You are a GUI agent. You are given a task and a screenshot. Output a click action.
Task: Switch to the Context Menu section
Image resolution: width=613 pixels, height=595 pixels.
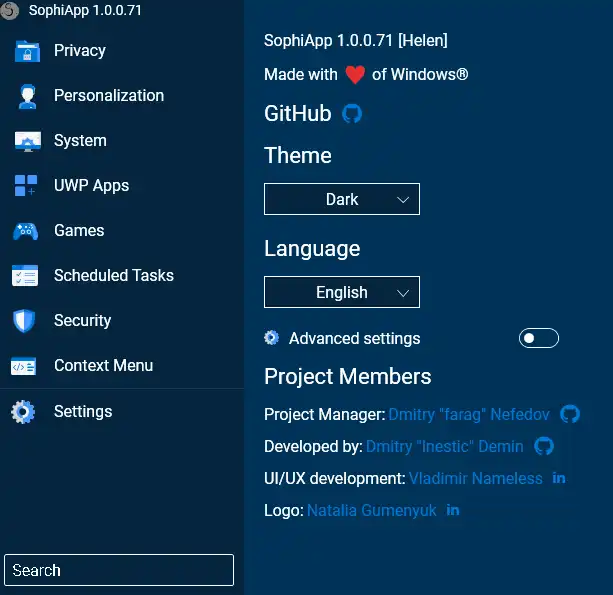(103, 366)
